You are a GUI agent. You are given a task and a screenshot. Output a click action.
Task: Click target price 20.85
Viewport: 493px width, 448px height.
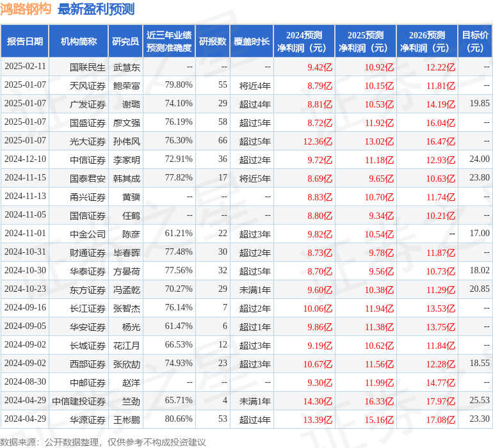[480, 289]
